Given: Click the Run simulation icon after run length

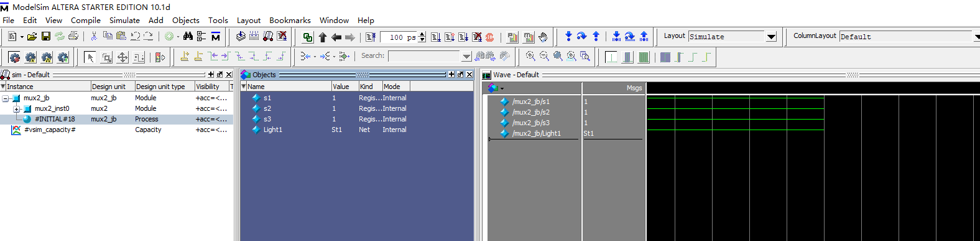Looking at the screenshot, I should pos(436,37).
